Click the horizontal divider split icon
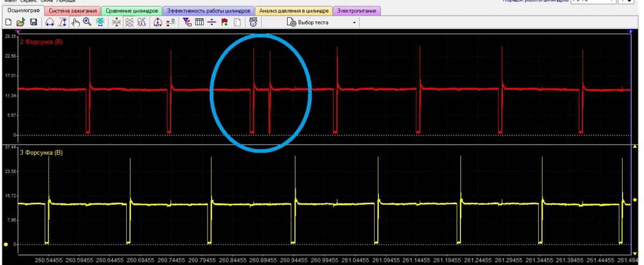The height and width of the screenshot is (265, 644). tap(211, 23)
